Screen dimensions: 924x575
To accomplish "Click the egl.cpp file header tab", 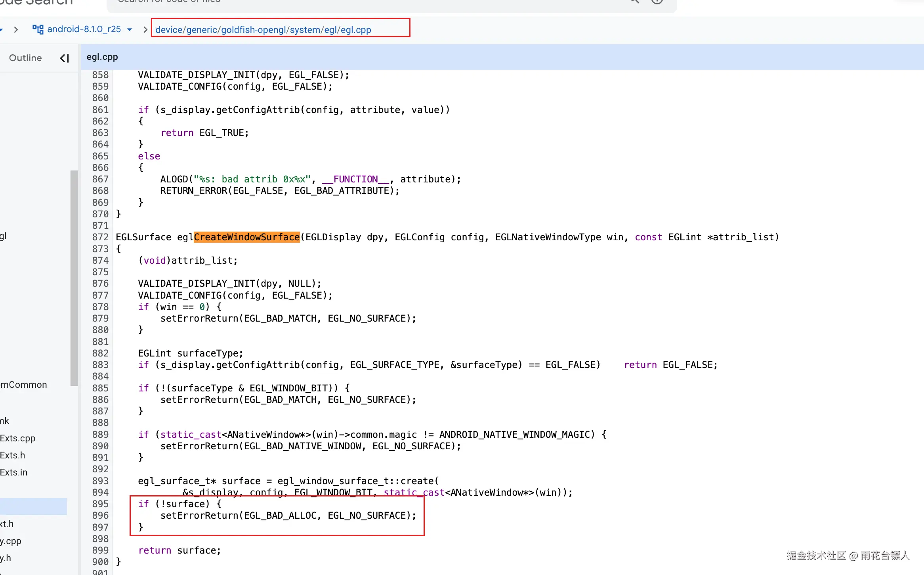I will point(102,57).
